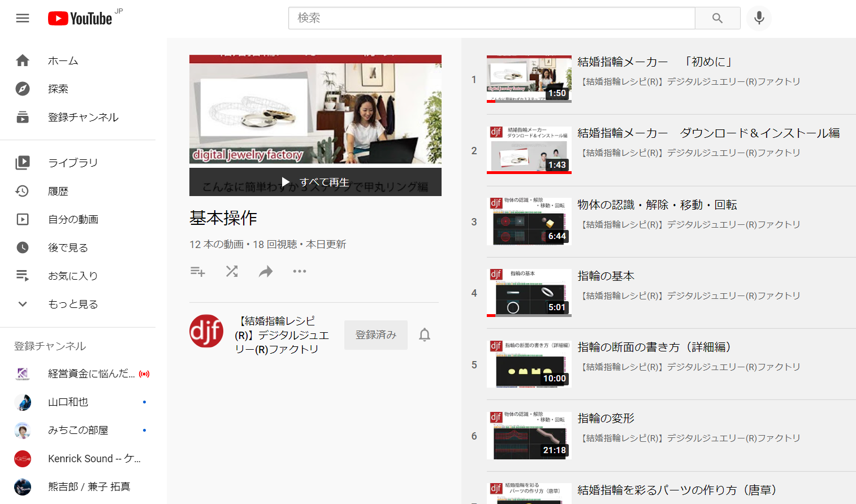Click the Kenrick Sound channel avatar
856x504 pixels.
(x=23, y=458)
